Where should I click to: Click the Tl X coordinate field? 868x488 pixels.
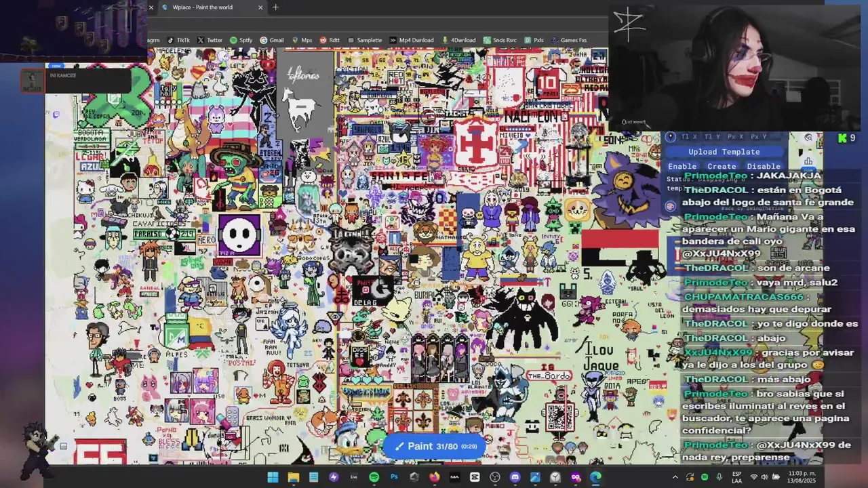(x=689, y=137)
